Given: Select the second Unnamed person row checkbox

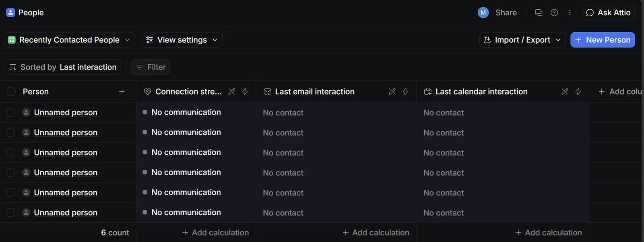Looking at the screenshot, I should click(11, 132).
